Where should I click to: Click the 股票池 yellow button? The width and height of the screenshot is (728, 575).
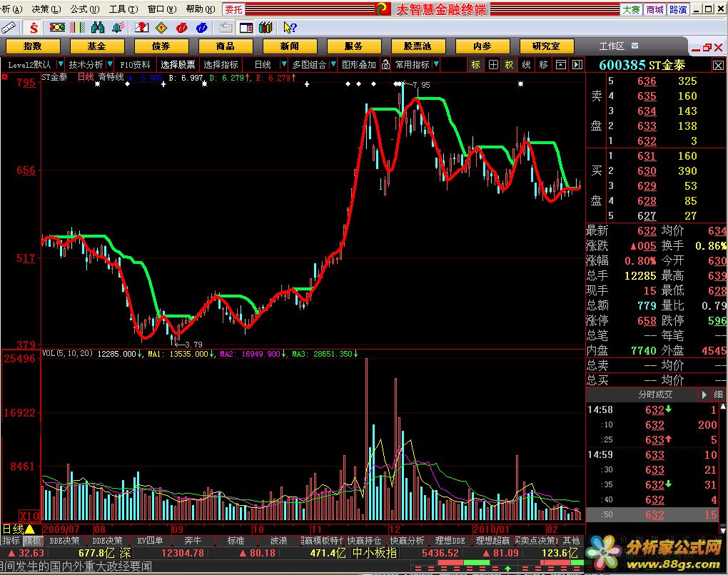coord(418,46)
